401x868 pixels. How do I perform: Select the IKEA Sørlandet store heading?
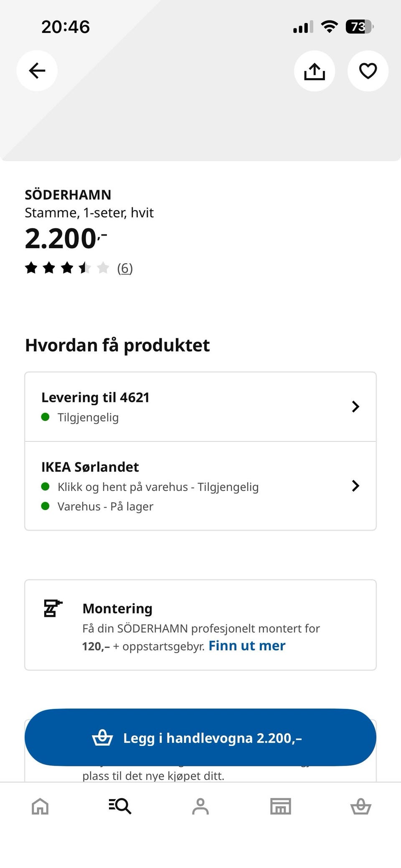pyautogui.click(x=90, y=467)
